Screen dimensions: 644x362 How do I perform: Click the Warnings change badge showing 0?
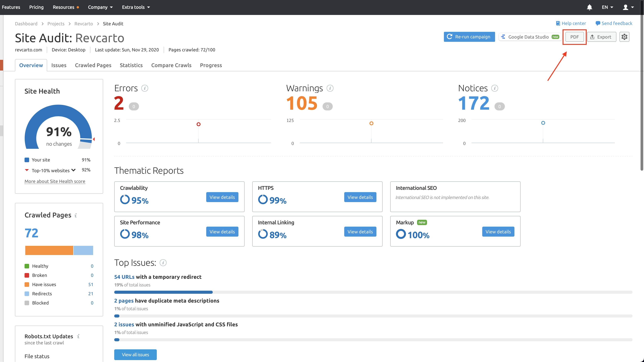click(328, 107)
